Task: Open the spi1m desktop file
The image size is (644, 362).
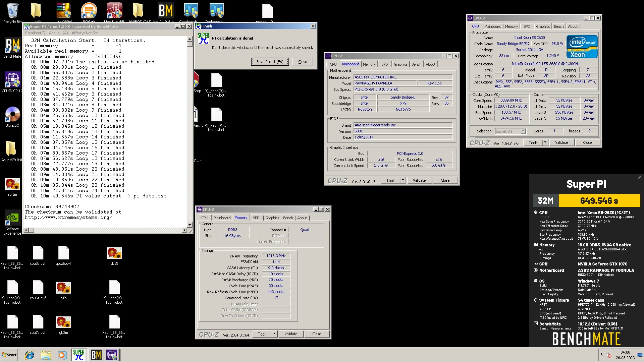Action: [12, 187]
